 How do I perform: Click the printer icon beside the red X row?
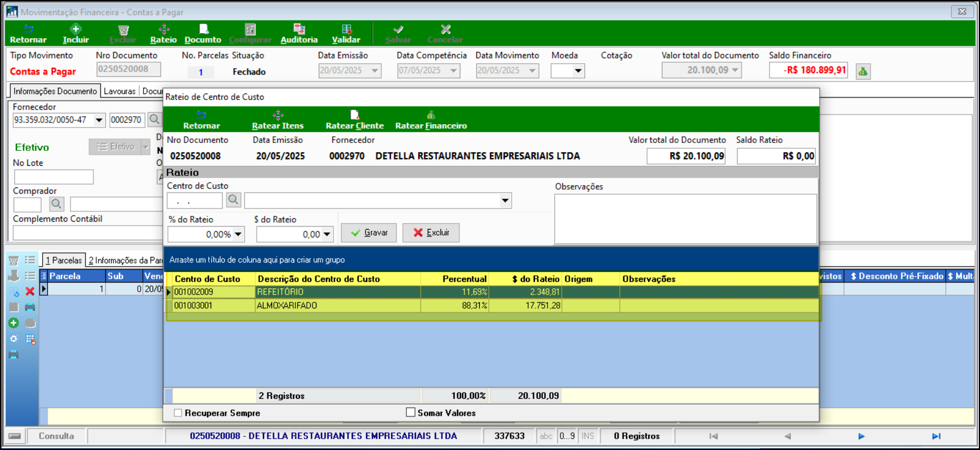pos(30,307)
